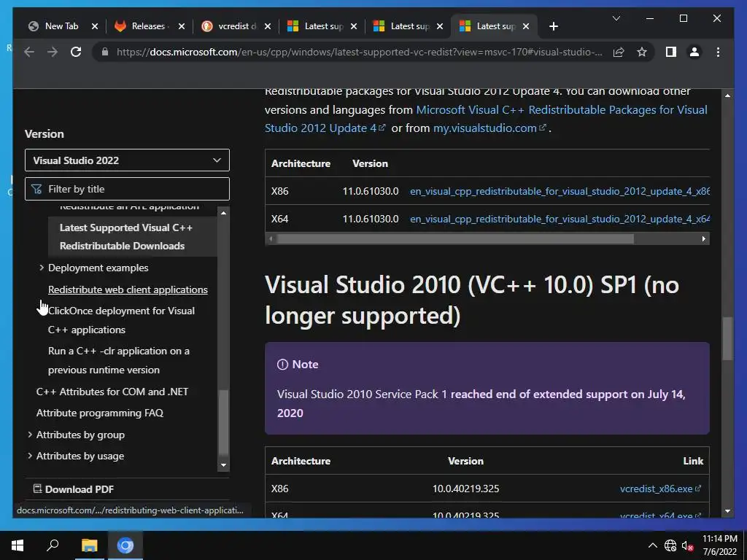The height and width of the screenshot is (560, 747).
Task: Click the table of contents scrollbar thumb
Action: 223,422
